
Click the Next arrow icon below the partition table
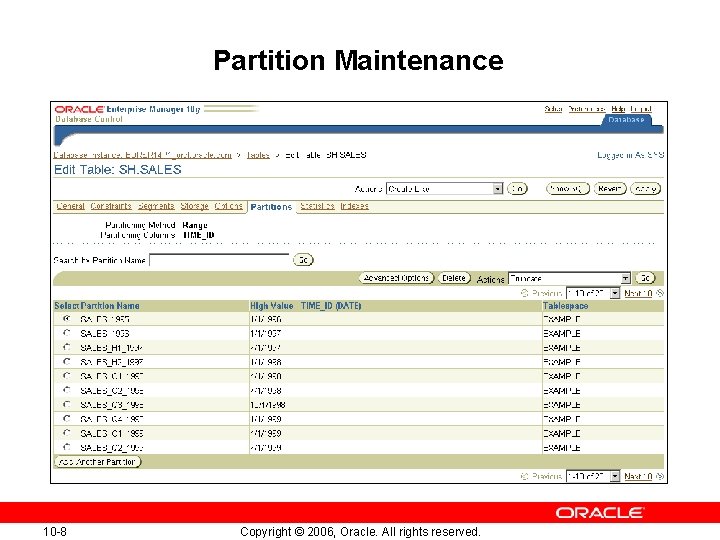(660, 476)
